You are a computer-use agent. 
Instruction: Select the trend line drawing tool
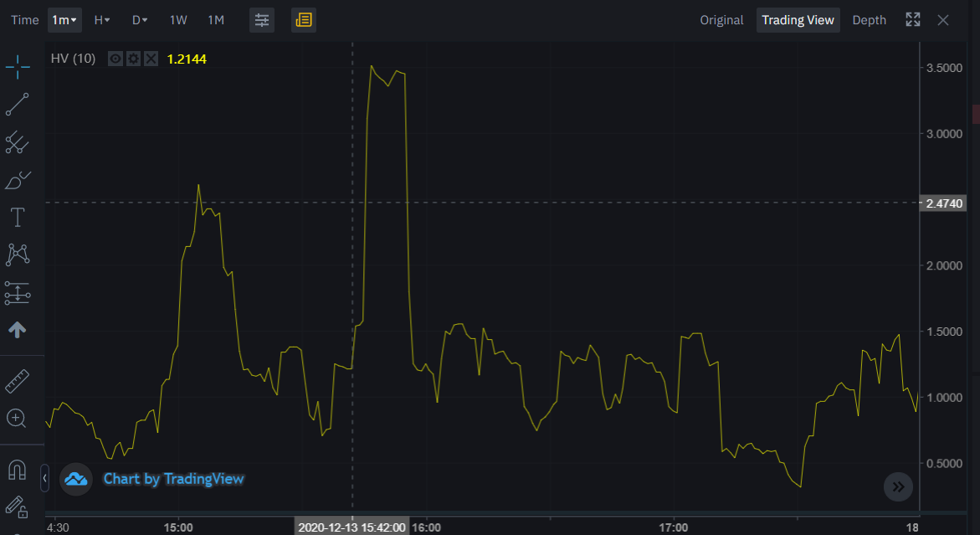(x=18, y=105)
